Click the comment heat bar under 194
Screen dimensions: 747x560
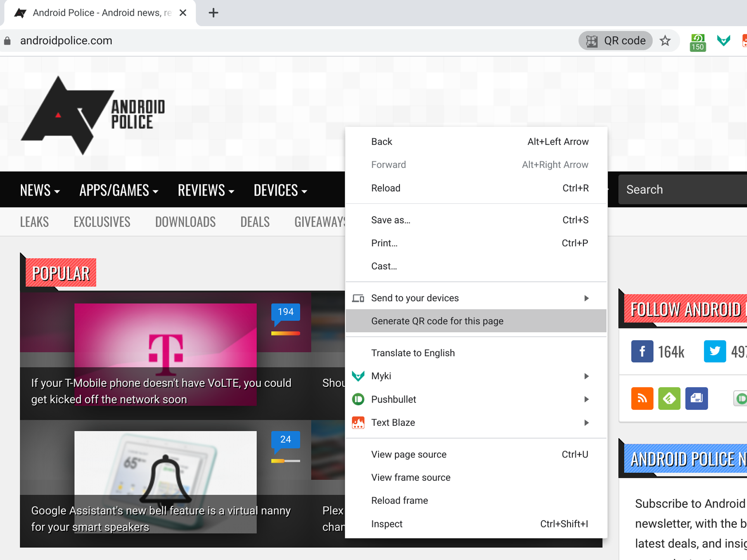285,334
